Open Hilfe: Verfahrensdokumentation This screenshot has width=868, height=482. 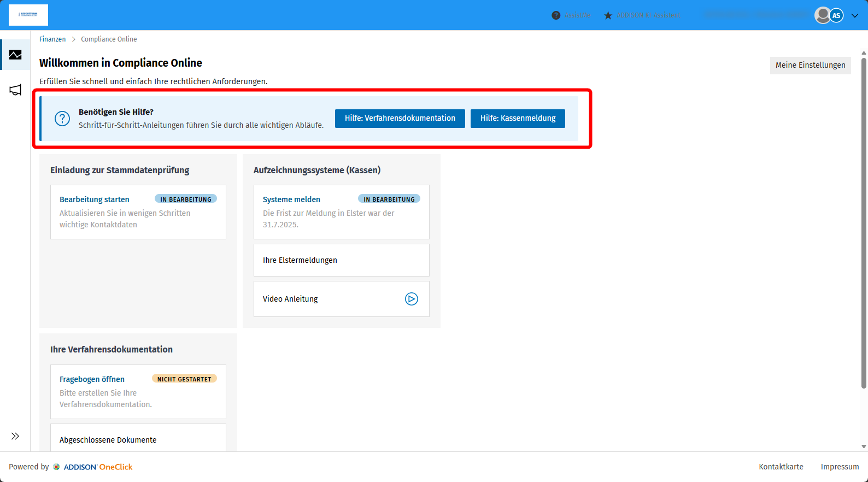click(400, 119)
